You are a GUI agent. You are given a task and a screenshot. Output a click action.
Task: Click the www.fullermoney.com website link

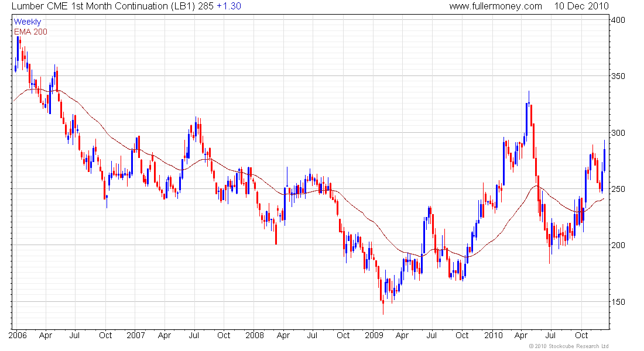[495, 6]
